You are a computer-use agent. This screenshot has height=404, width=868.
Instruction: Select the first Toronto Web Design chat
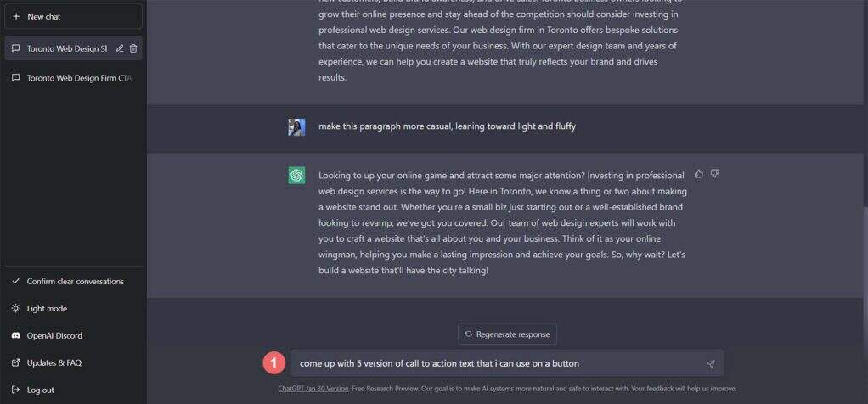click(66, 48)
